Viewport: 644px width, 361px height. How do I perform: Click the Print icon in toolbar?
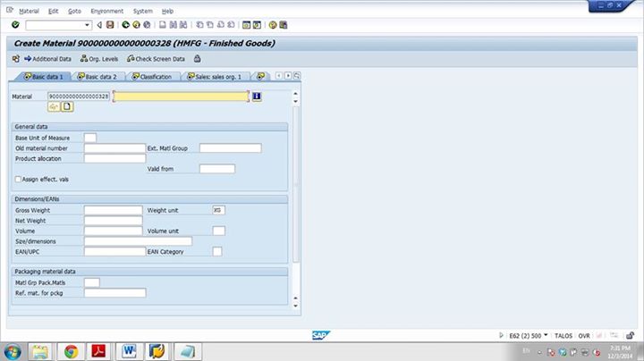click(x=163, y=25)
